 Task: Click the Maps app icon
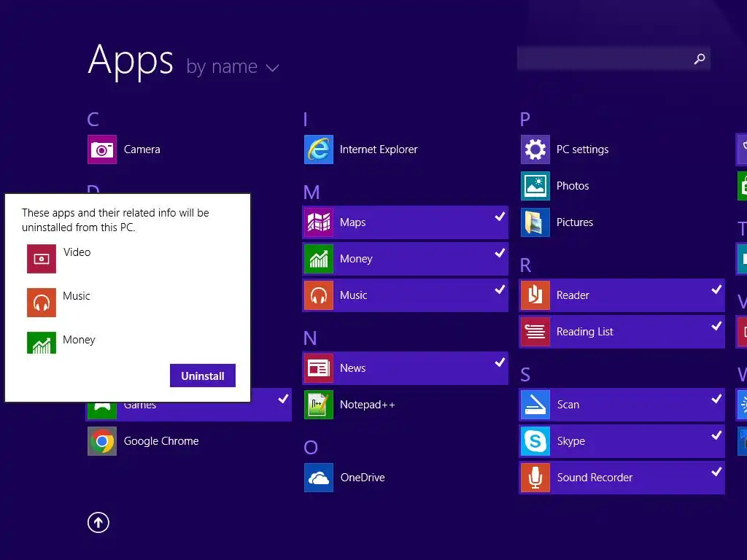click(319, 222)
